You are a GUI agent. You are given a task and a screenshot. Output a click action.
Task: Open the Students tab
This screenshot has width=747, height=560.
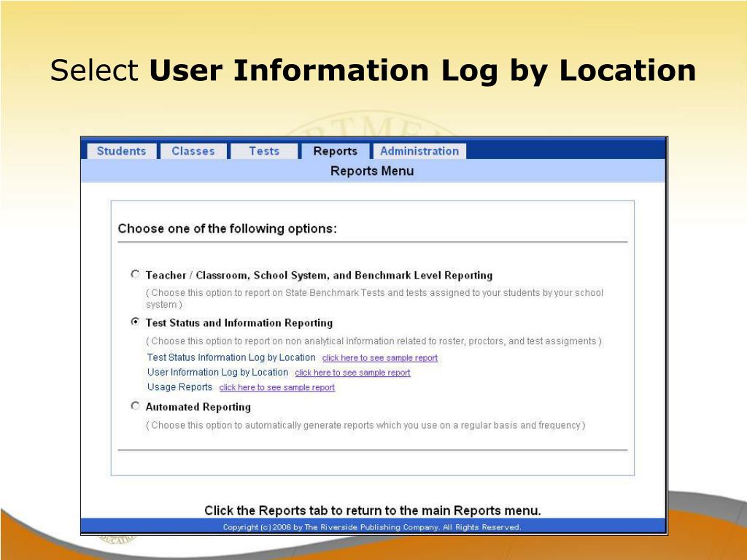(121, 151)
